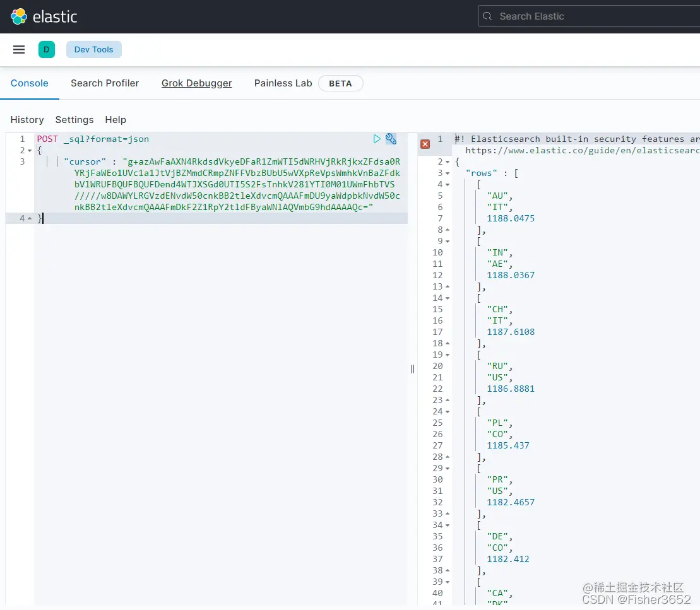Collapse response fold at line 4

[x=448, y=185]
